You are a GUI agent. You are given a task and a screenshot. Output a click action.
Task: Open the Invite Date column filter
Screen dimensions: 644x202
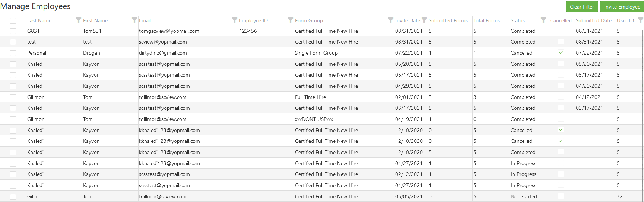(424, 20)
